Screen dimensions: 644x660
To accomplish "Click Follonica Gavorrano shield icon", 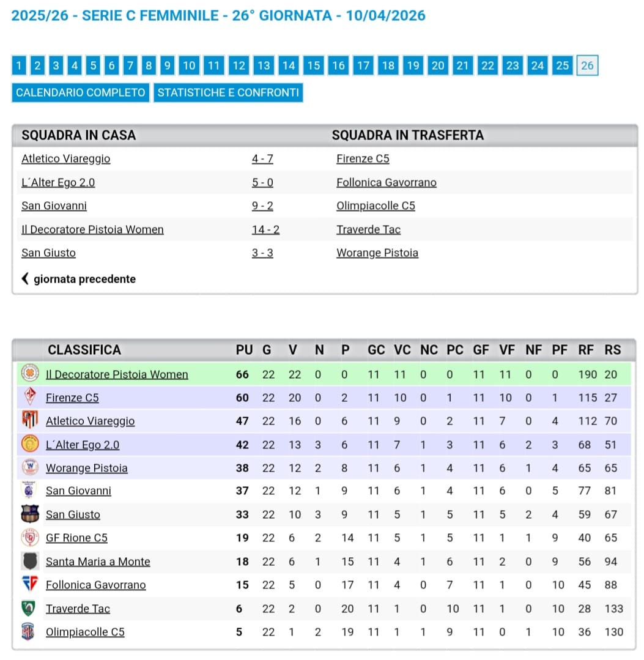I will point(29,584).
